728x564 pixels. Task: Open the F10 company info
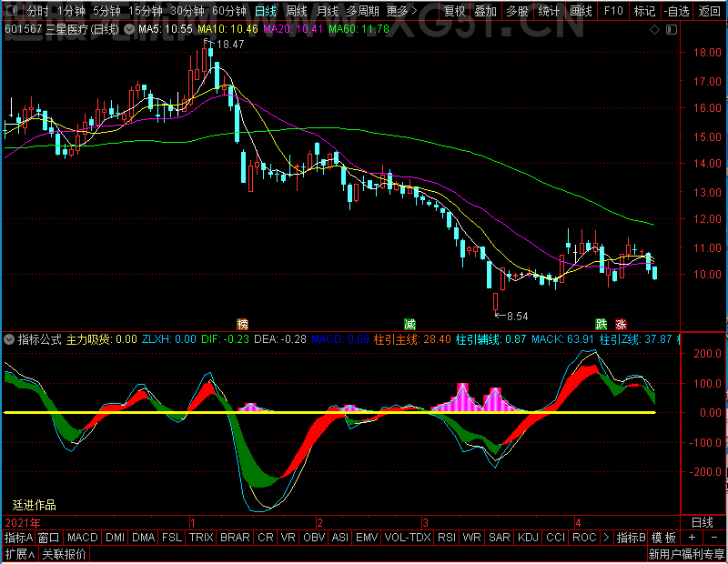click(x=613, y=11)
